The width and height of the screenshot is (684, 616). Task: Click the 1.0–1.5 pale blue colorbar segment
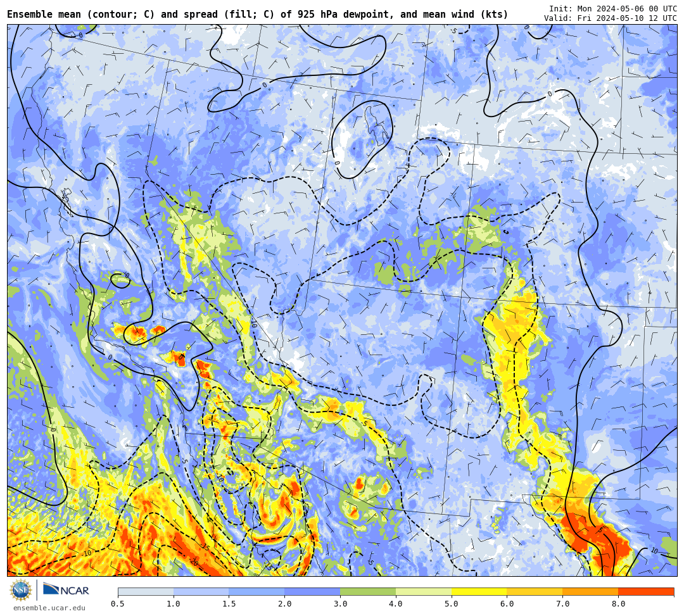point(201,591)
